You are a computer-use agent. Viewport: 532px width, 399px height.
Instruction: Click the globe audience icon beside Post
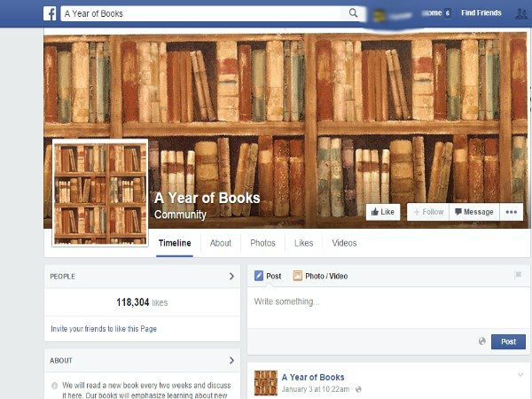[x=481, y=341]
